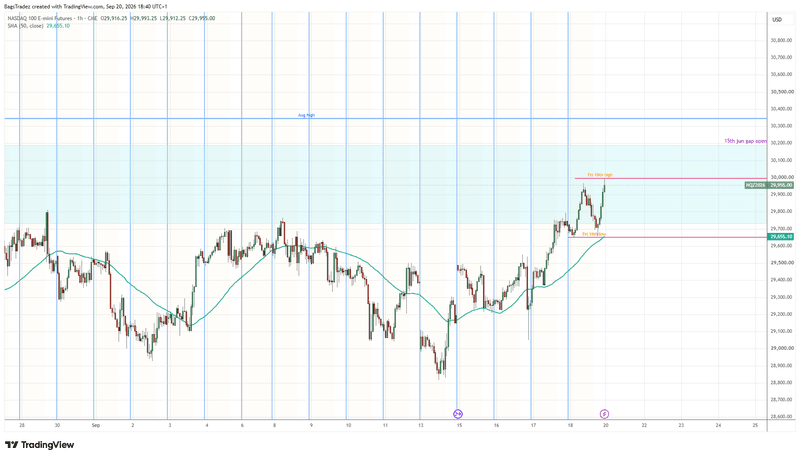Click the '15th jun gap open' label

(745, 141)
